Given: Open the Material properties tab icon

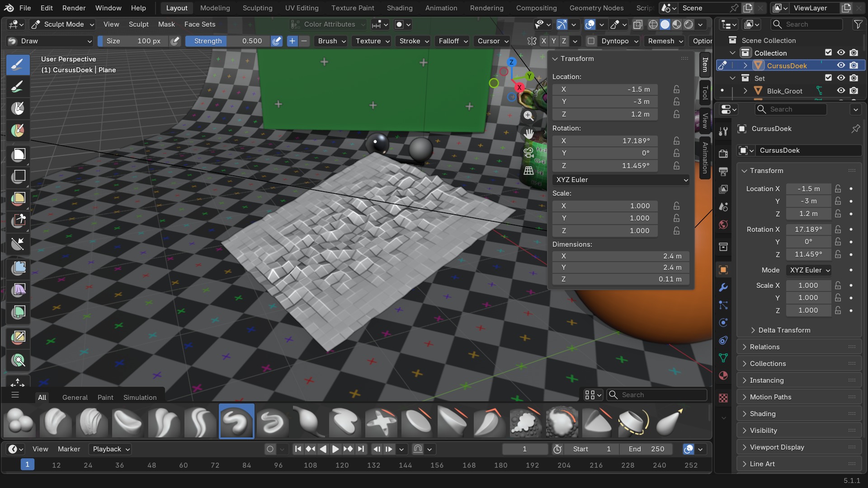Looking at the screenshot, I should click(x=723, y=375).
